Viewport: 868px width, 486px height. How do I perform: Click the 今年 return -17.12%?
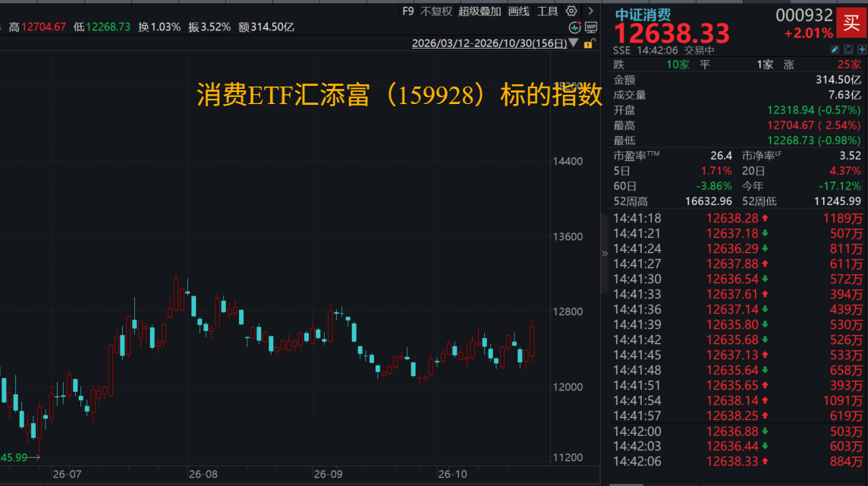pos(840,186)
